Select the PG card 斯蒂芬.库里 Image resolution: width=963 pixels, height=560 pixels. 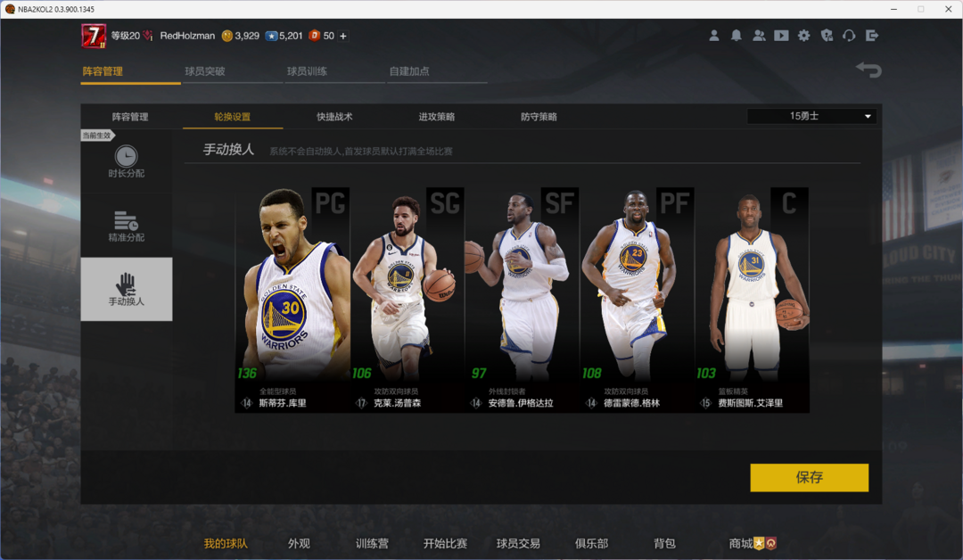[x=292, y=300]
